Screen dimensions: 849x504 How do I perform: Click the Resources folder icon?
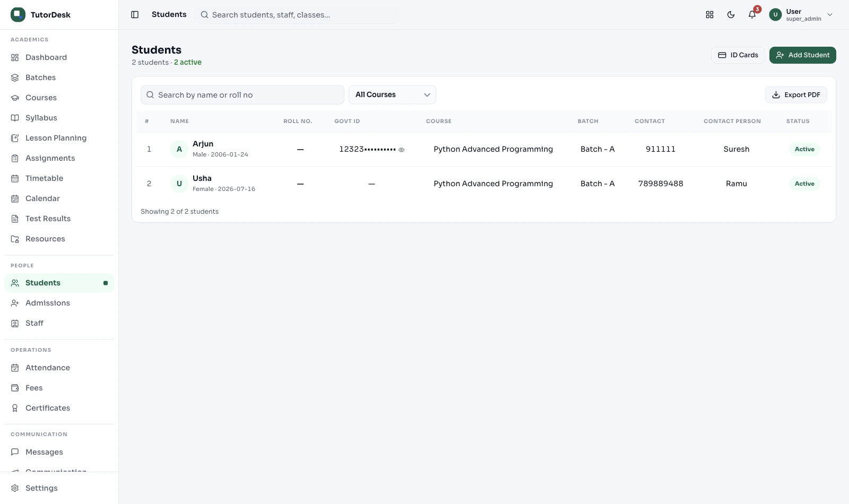[x=15, y=239]
